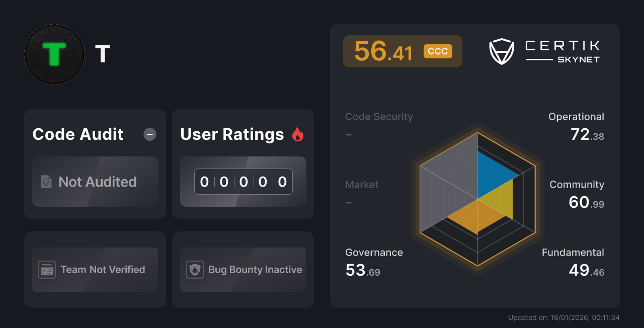Viewport: 644px width, 328px height.
Task: Click the CertiK Skynet wordmark
Action: (561, 51)
